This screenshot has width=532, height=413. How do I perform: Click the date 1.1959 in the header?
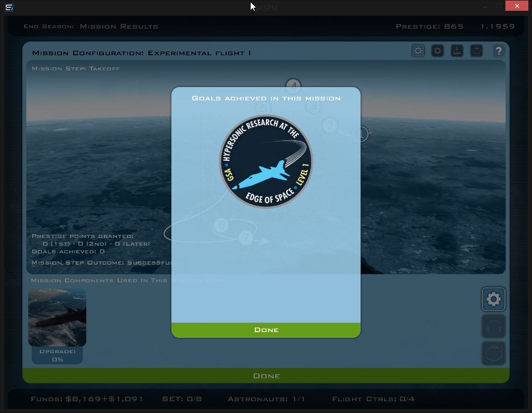[497, 27]
